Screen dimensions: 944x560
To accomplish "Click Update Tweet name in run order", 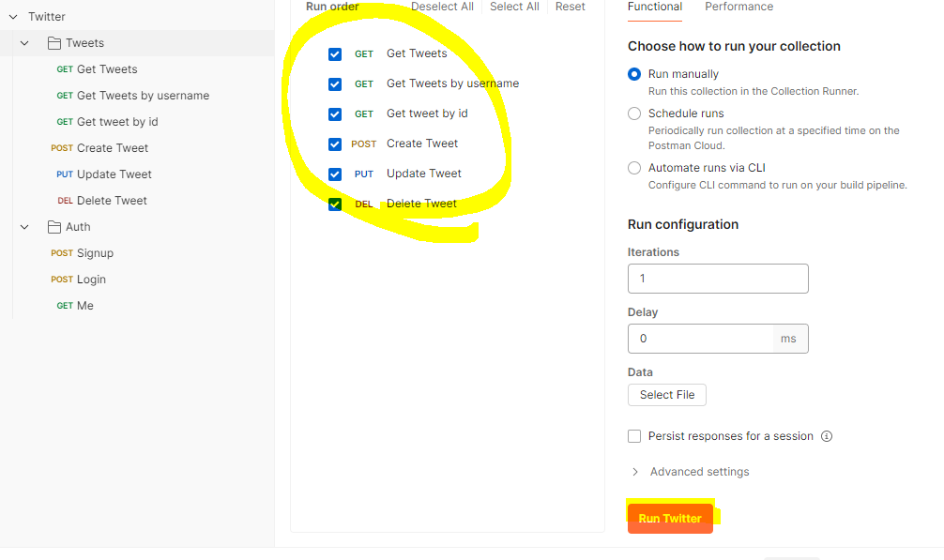I will click(424, 174).
